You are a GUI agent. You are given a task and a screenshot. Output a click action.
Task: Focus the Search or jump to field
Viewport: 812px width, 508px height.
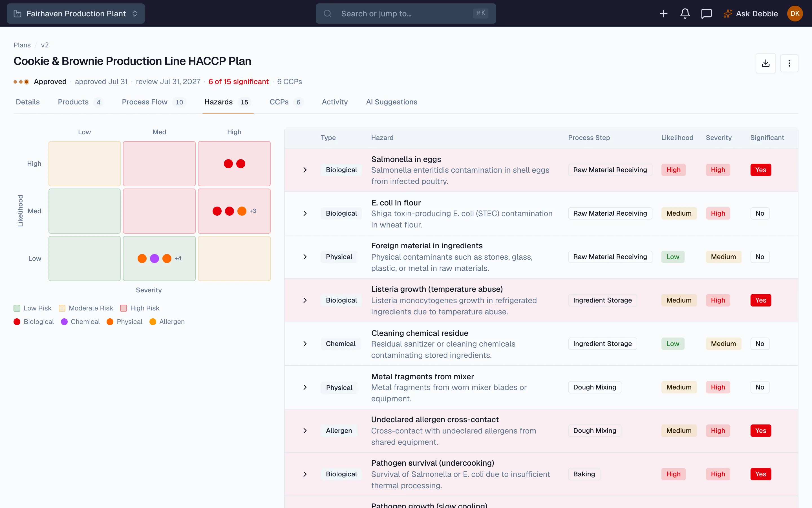(x=406, y=14)
